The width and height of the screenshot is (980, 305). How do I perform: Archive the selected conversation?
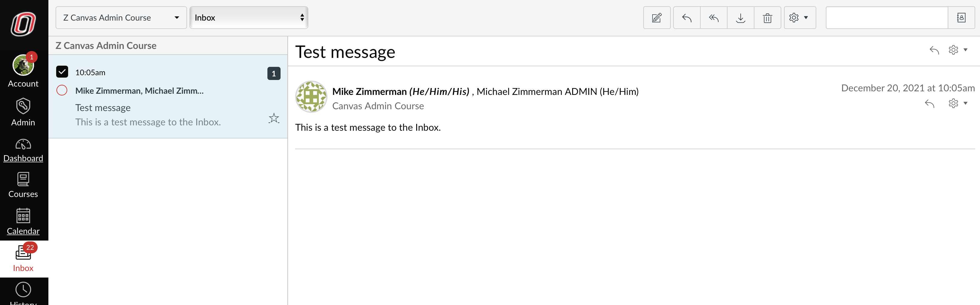click(740, 18)
